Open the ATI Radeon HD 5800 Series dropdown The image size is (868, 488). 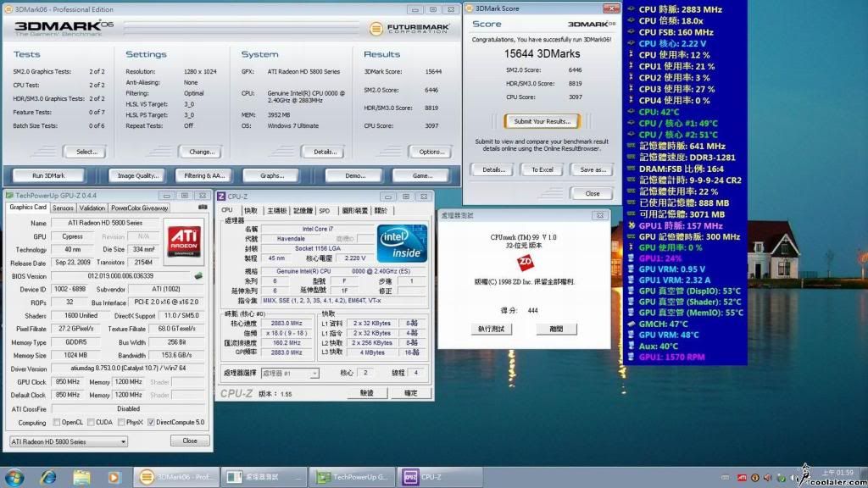(x=68, y=441)
